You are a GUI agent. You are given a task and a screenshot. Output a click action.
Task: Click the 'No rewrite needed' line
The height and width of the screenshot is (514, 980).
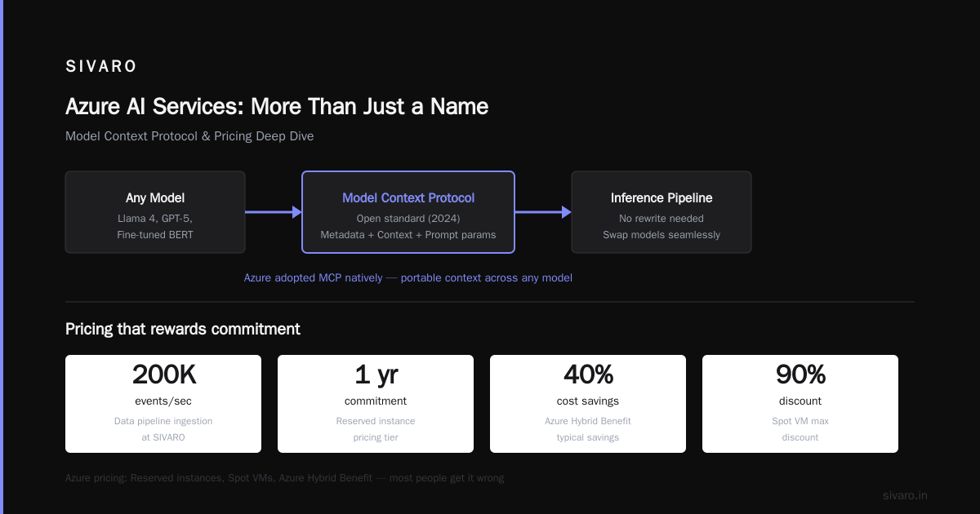click(661, 219)
